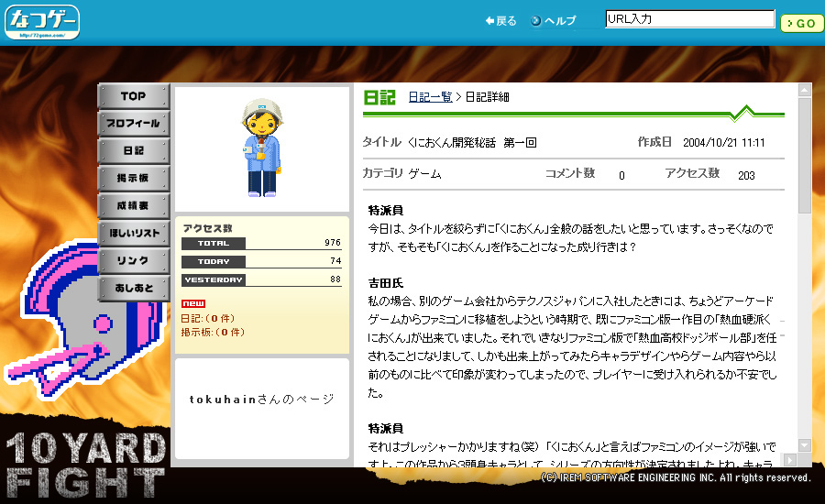Click horizontal scroll right arrow
Image resolution: width=825 pixels, height=504 pixels.
pos(790,460)
